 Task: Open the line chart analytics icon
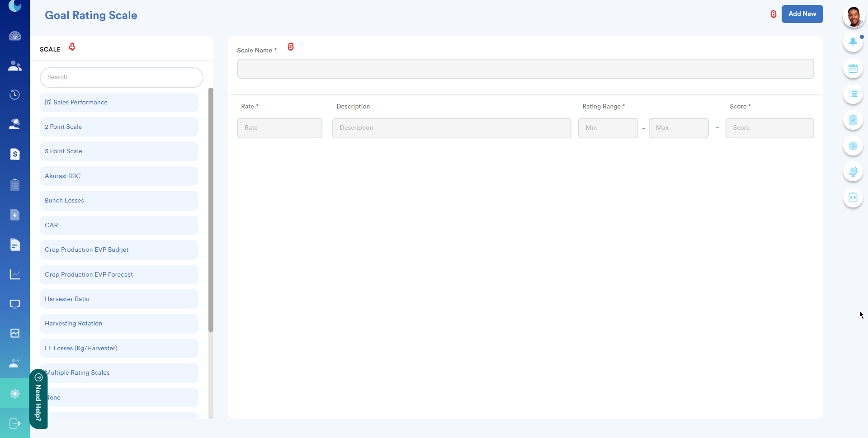15,274
